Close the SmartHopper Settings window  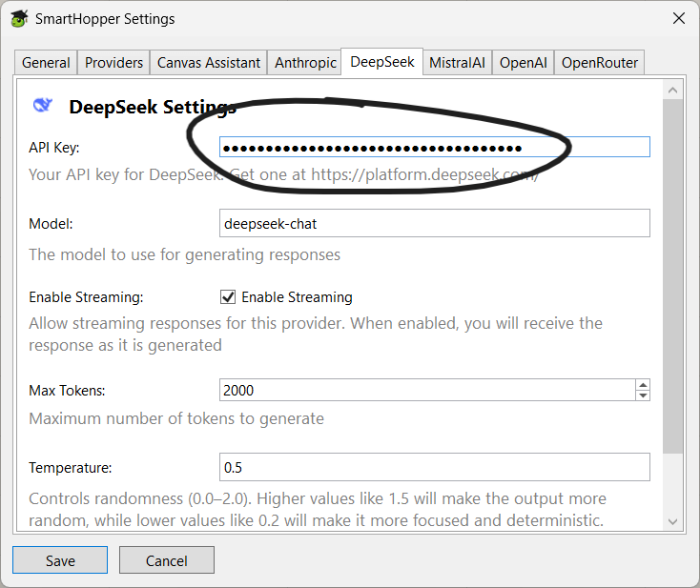coord(679,18)
